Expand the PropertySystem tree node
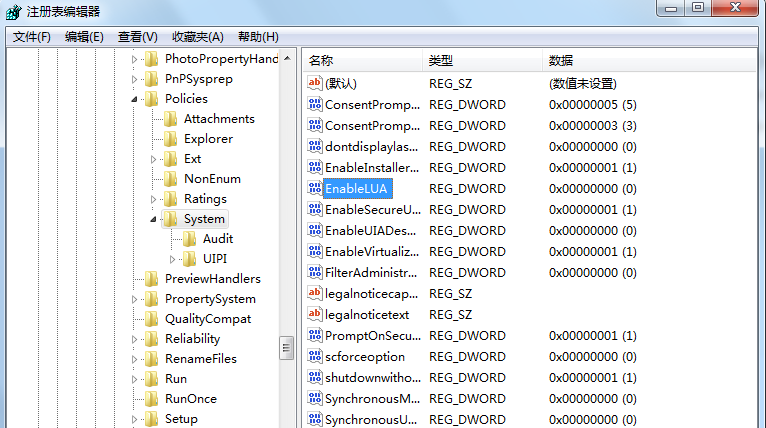This screenshot has width=766, height=428. tap(134, 299)
